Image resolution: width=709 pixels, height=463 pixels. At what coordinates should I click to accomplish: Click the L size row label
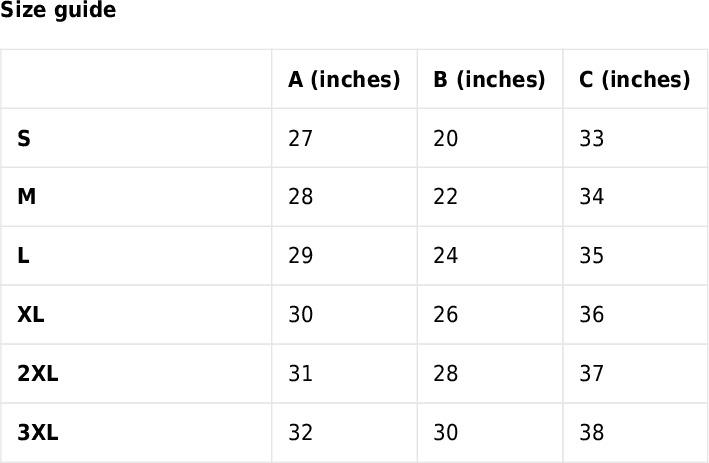tap(23, 255)
